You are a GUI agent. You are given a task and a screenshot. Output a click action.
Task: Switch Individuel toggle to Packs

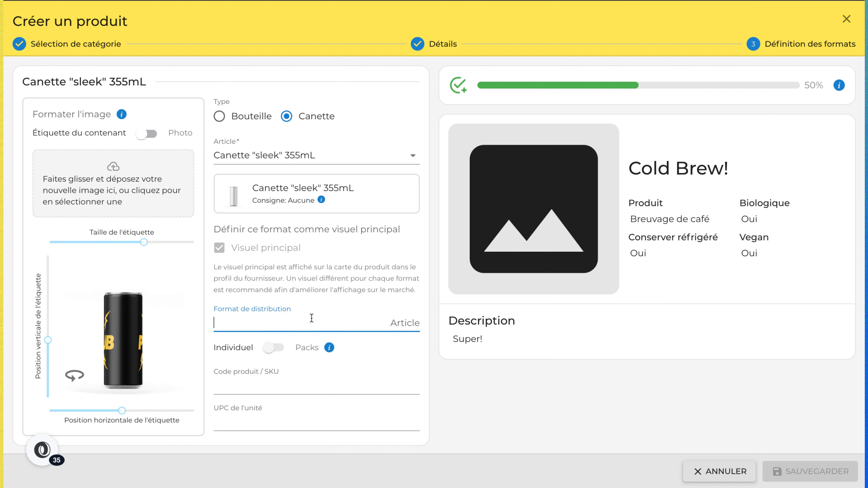274,347
